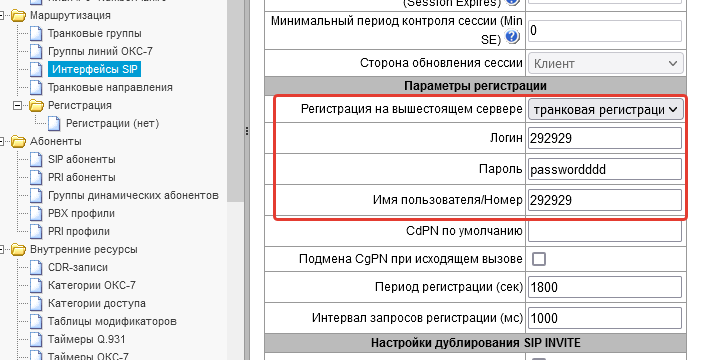Open Сторона обновления сессии dropdown
Image resolution: width=724 pixels, height=360 pixels.
click(x=605, y=64)
